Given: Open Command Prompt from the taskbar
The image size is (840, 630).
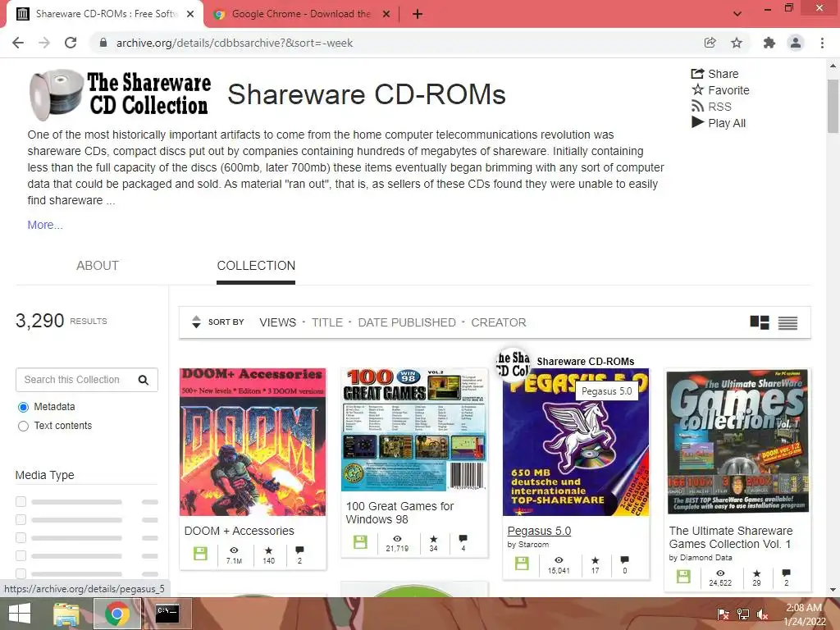Looking at the screenshot, I should tap(167, 614).
